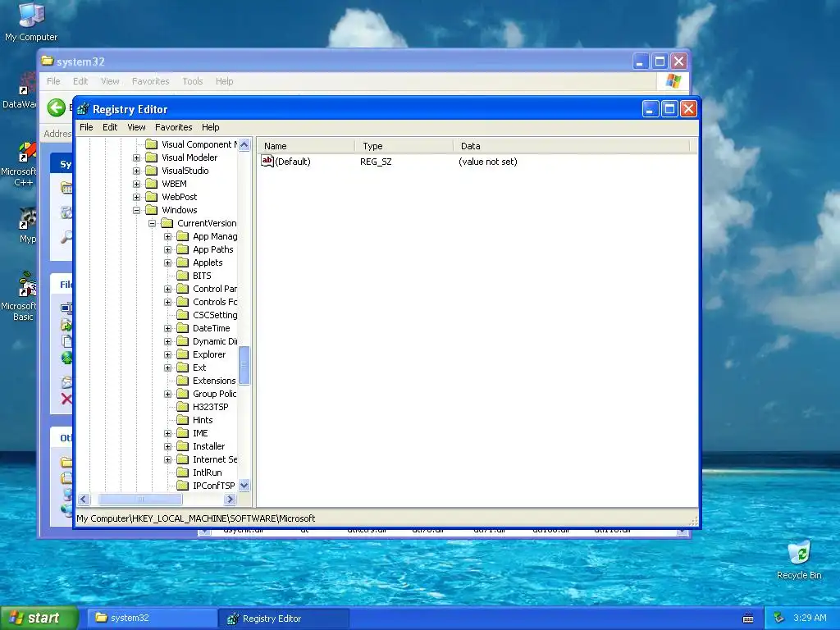840x630 pixels.
Task: Click the system32 title bar folder icon
Action: pyautogui.click(x=48, y=61)
